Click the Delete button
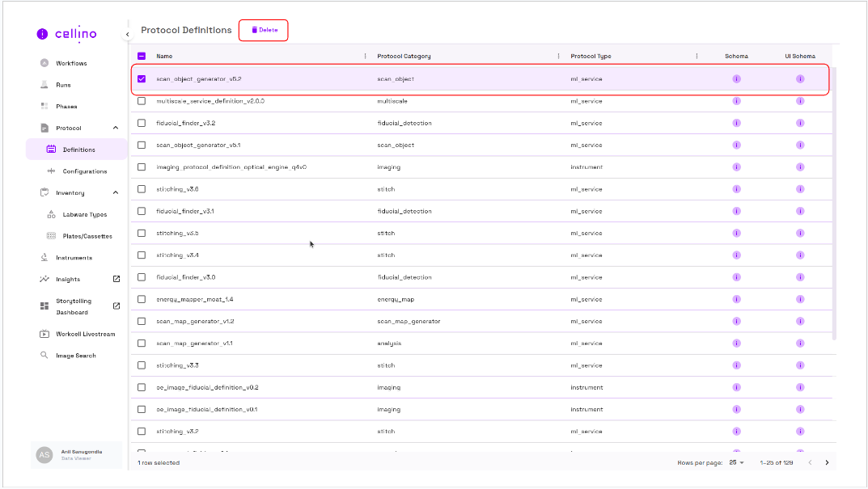Viewport: 868px width, 489px height. click(264, 30)
